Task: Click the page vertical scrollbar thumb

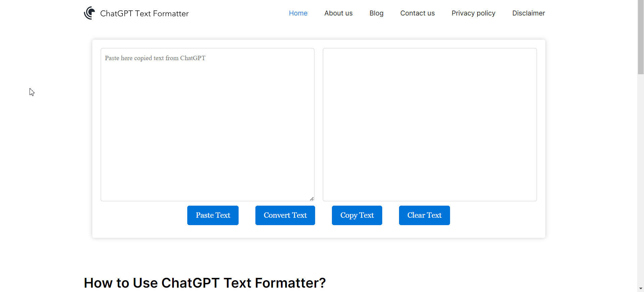Action: point(641,37)
